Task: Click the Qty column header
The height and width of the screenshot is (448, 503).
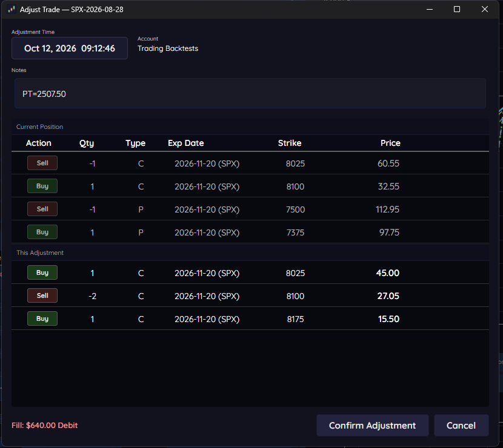Action: (87, 143)
